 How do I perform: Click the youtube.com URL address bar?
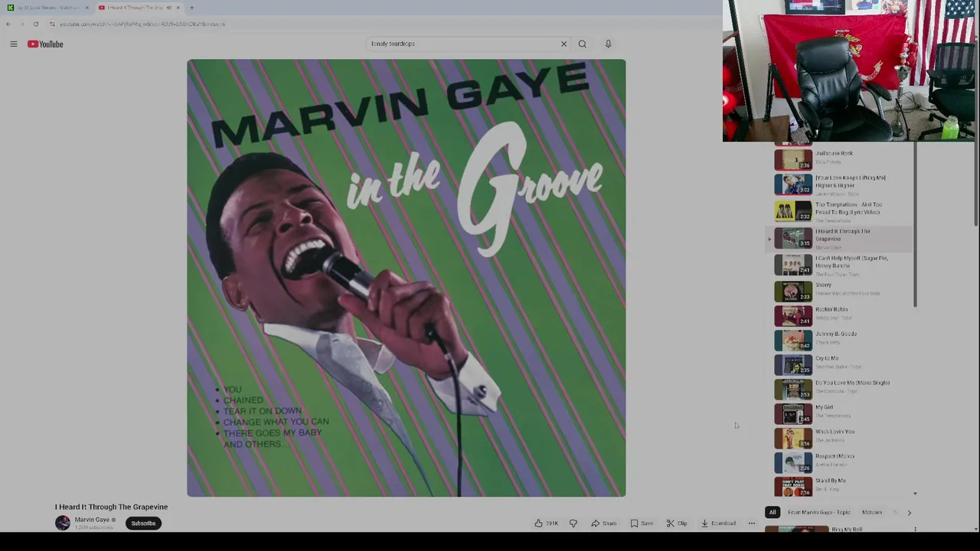142,24
